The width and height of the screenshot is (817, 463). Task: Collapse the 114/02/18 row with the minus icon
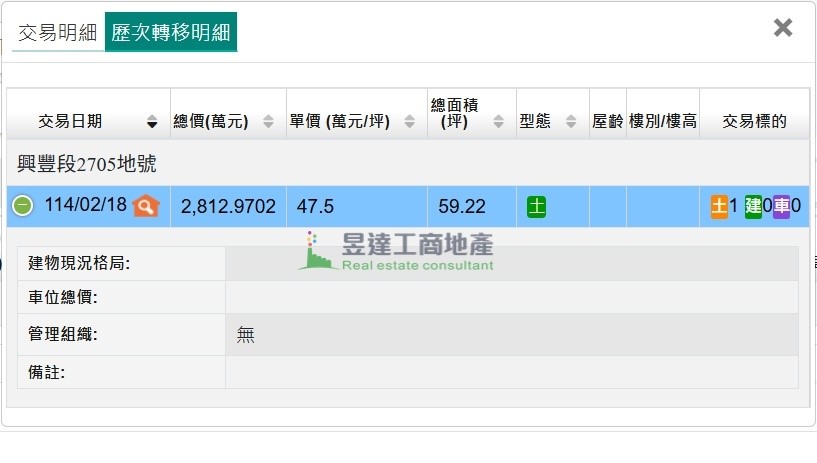click(x=23, y=206)
